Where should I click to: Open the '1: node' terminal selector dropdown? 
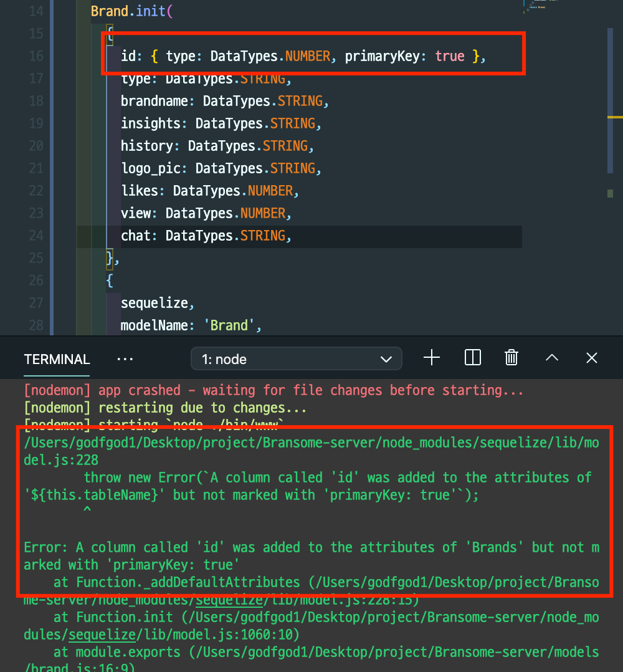click(297, 358)
